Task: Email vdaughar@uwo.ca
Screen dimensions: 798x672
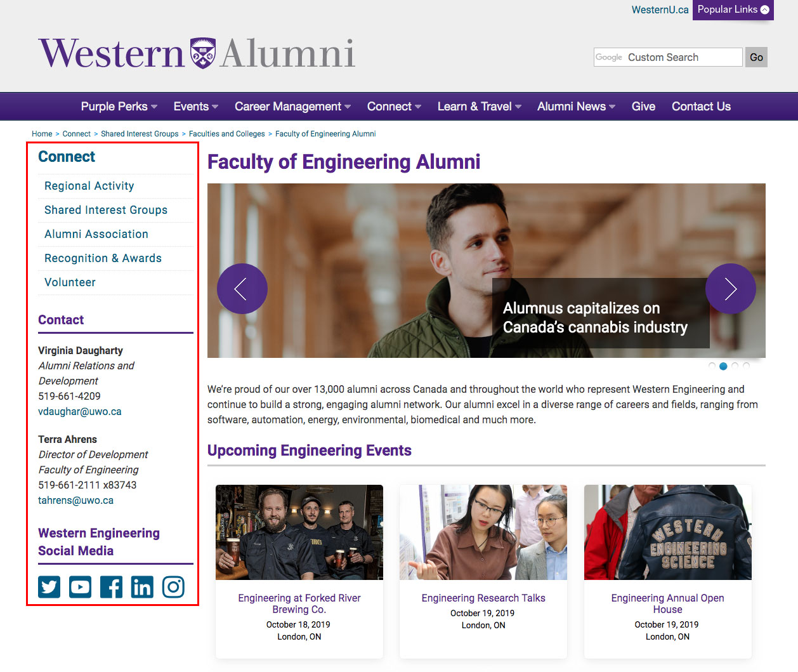Action: point(80,411)
